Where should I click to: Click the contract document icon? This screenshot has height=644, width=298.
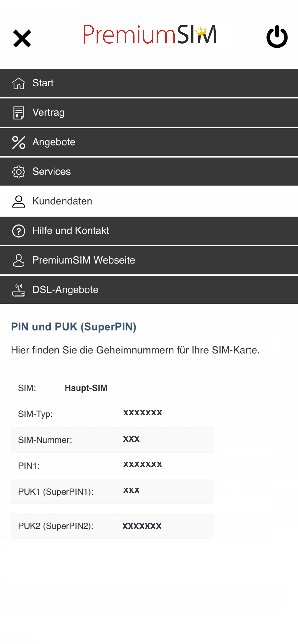(19, 113)
